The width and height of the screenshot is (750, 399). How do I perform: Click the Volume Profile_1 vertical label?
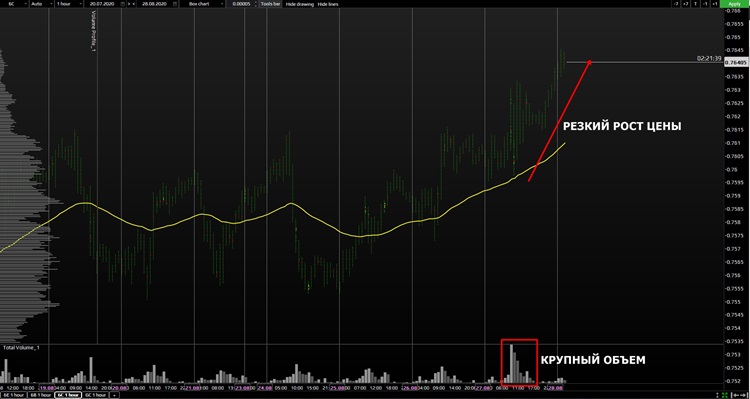coord(93,31)
